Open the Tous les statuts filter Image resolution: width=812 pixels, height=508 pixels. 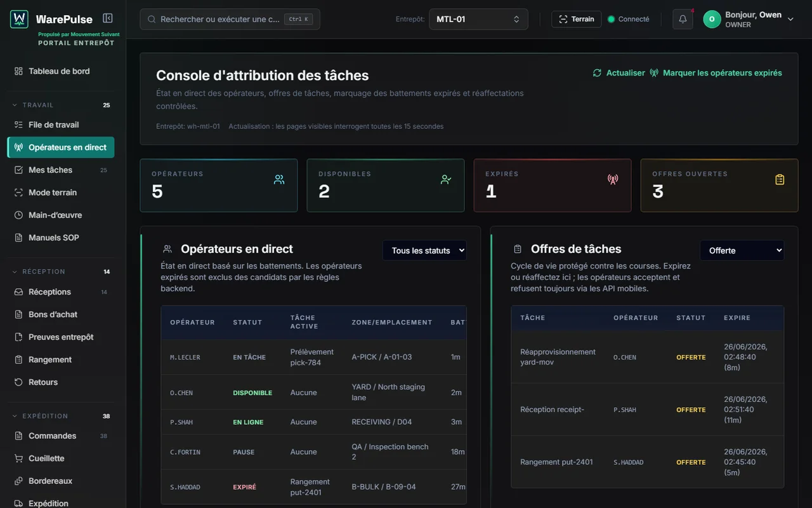(x=424, y=250)
